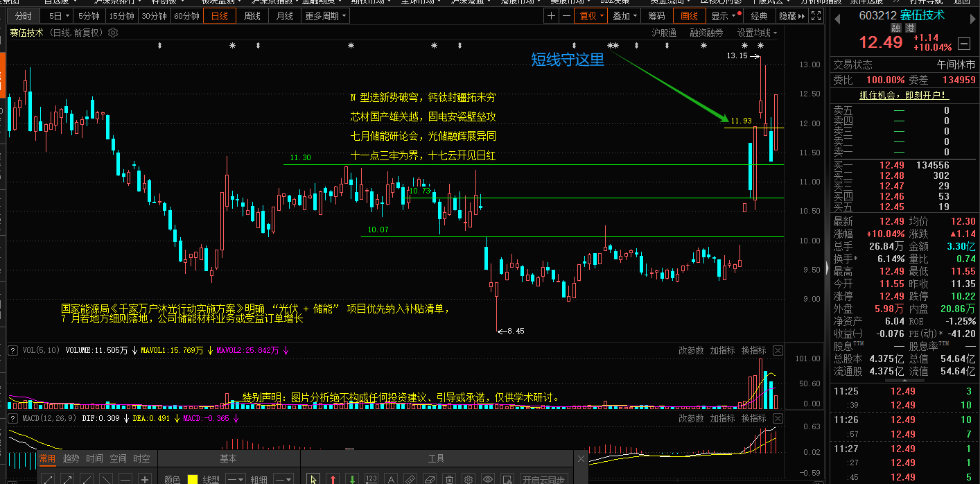Open help for MACD indicator question mark
Screen dimensions: 980x484
12,419
